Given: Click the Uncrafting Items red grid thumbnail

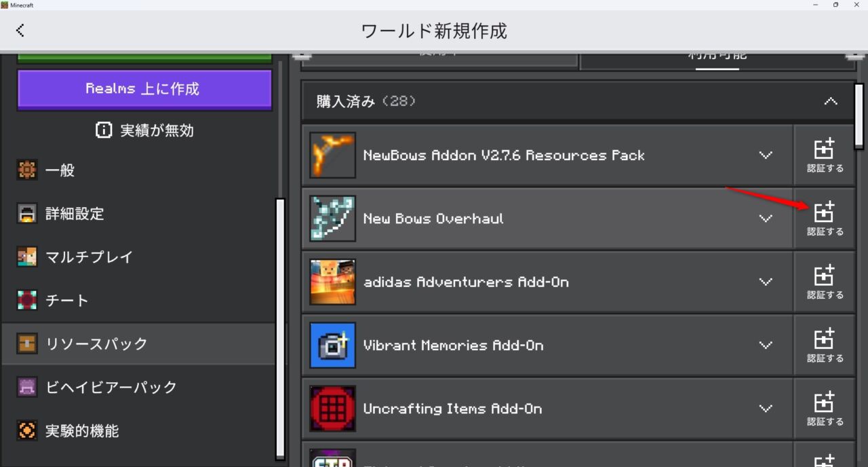Looking at the screenshot, I should pyautogui.click(x=333, y=409).
